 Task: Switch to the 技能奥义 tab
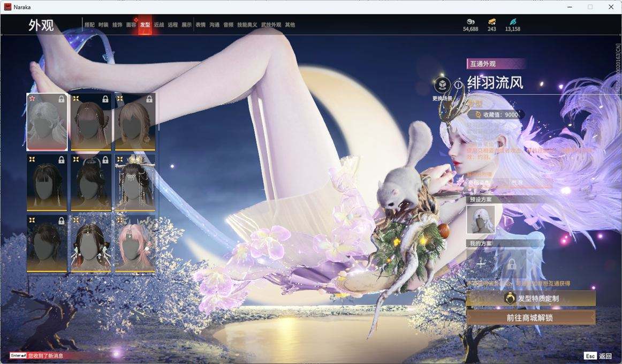coord(247,25)
